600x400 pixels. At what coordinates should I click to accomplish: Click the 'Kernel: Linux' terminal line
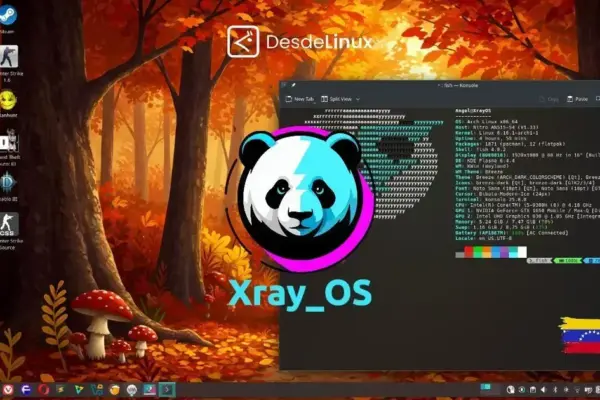[x=497, y=133]
